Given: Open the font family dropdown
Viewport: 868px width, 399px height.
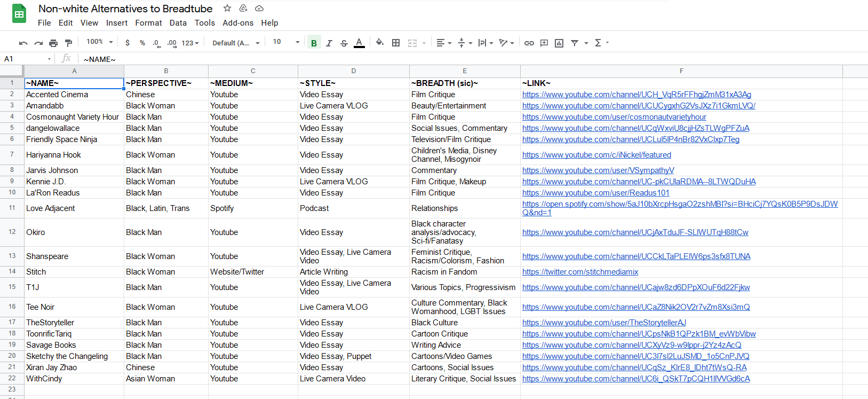Looking at the screenshot, I should [236, 43].
